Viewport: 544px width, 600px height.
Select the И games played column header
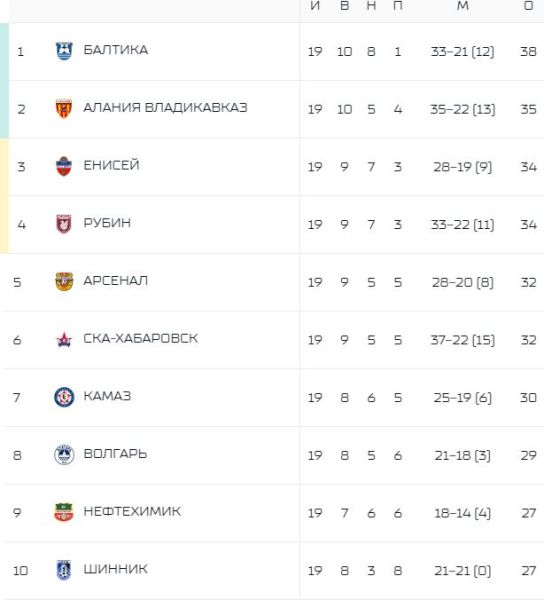[x=315, y=5]
